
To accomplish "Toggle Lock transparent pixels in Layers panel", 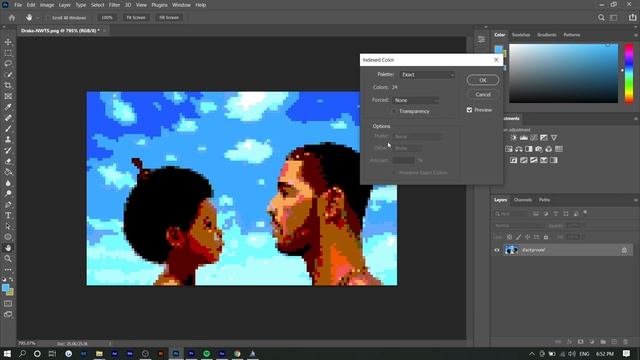I will [509, 237].
